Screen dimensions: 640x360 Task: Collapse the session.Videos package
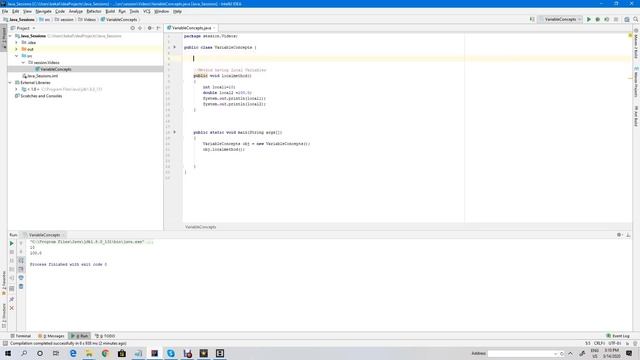(23, 62)
